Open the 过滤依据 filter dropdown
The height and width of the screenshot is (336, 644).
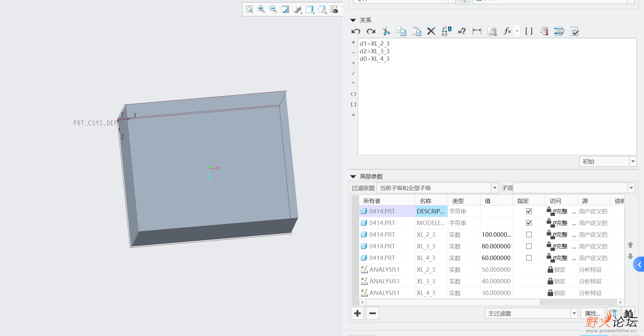pos(495,188)
